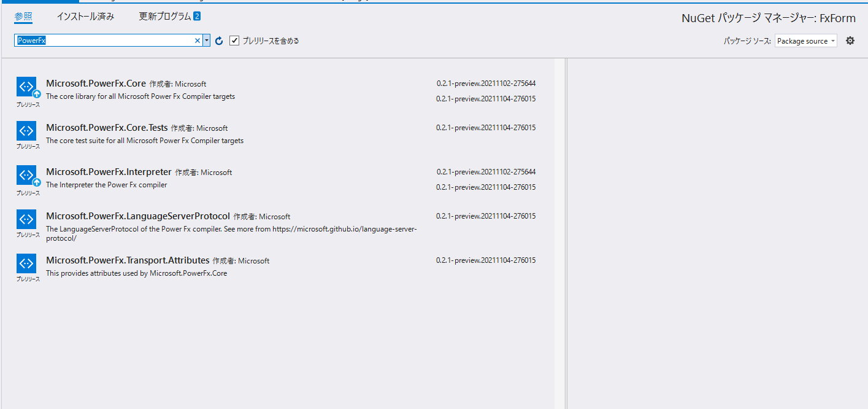Click 'The core test suite' description text

(145, 141)
